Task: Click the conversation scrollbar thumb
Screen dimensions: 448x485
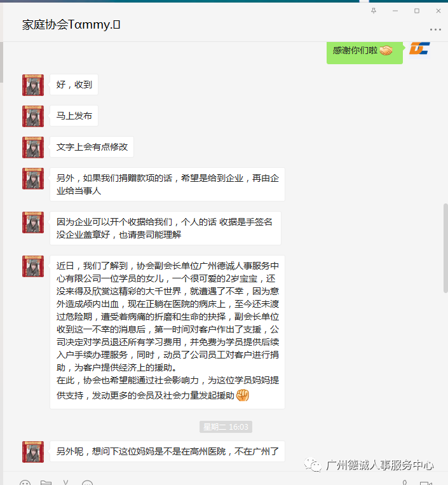Action: click(x=445, y=248)
